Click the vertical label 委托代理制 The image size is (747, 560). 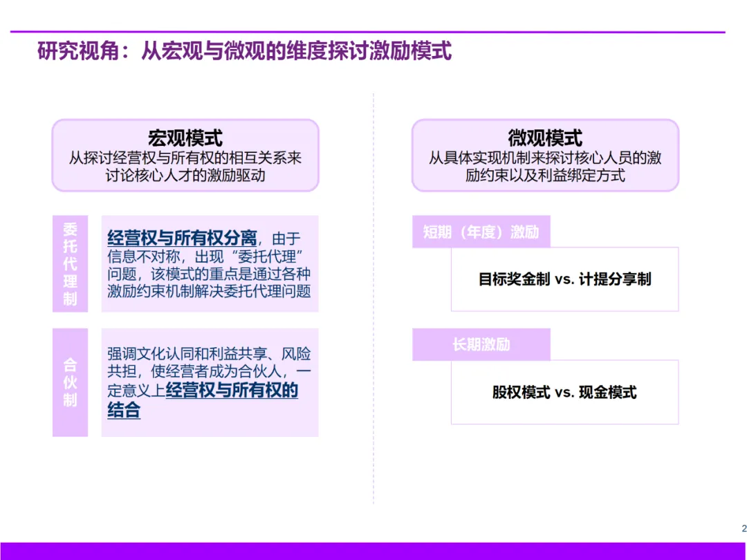tap(70, 264)
